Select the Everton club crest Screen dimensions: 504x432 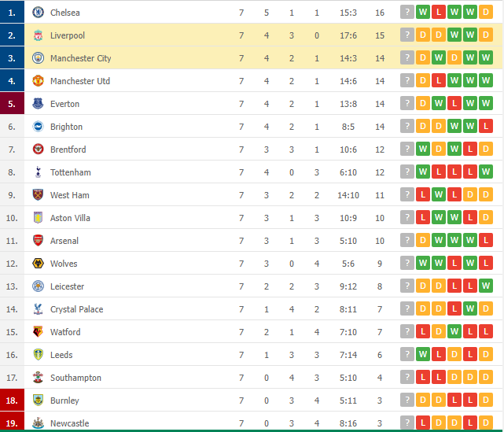38,104
